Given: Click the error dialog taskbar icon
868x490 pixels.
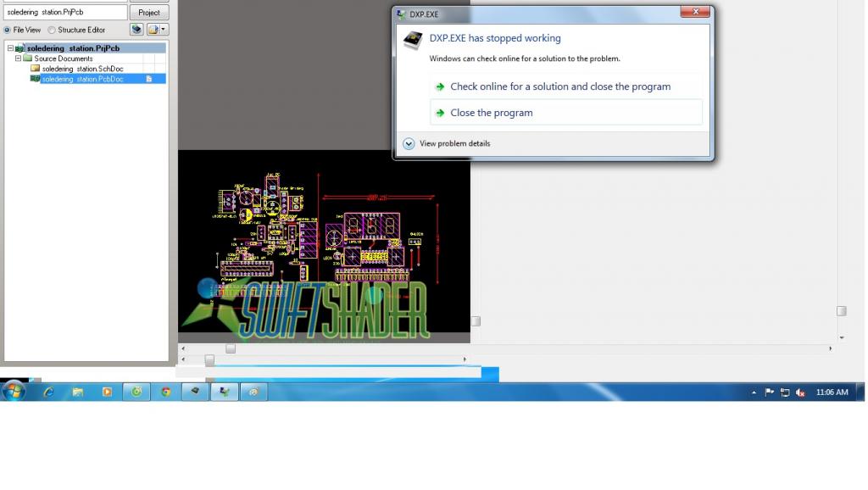Looking at the screenshot, I should (x=224, y=392).
